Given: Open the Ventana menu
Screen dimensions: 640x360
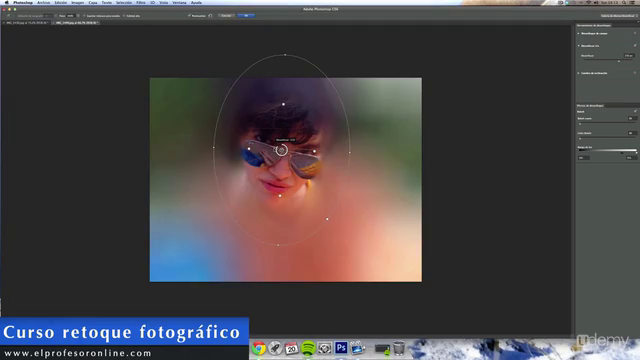Looking at the screenshot, I should pyautogui.click(x=179, y=2).
